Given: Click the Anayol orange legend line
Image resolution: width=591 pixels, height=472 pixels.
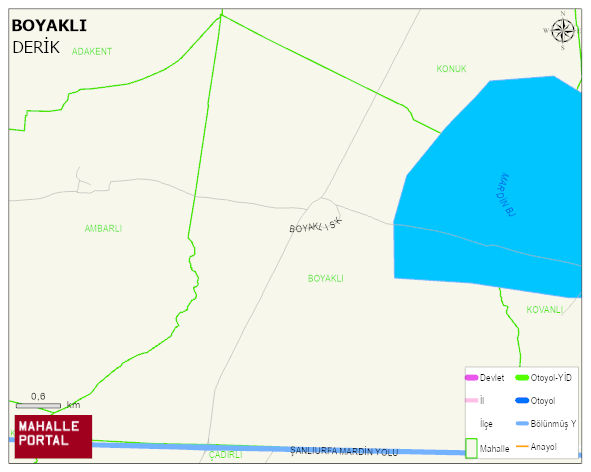Looking at the screenshot, I should click(522, 446).
